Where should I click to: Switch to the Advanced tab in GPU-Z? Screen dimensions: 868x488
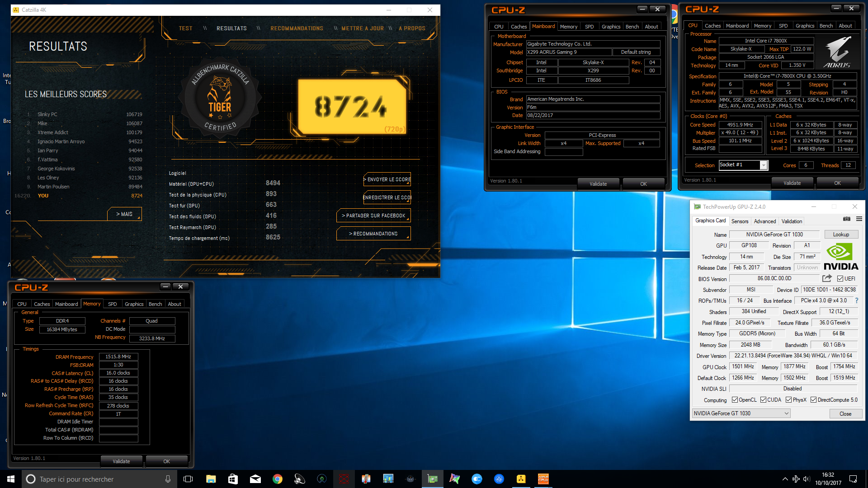[764, 221]
